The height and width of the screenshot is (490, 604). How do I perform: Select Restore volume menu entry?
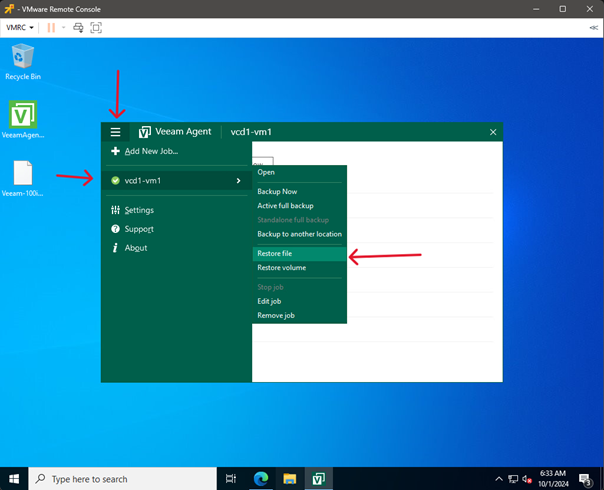pyautogui.click(x=281, y=268)
